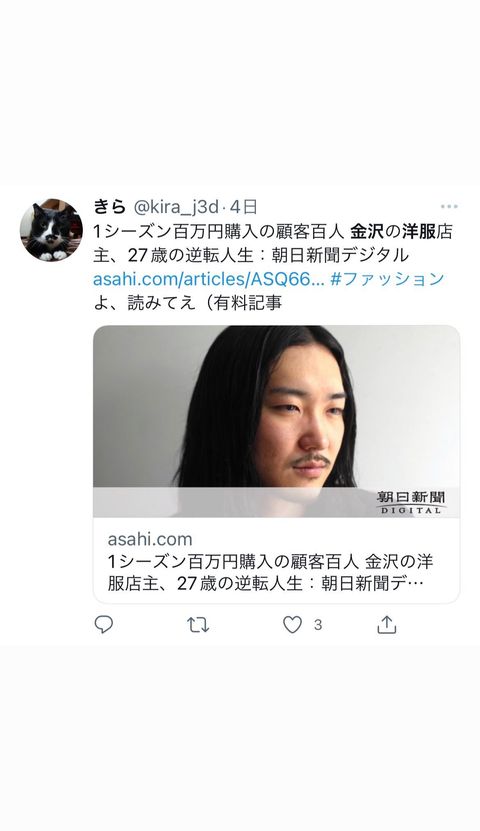This screenshot has height=831, width=480.
Task: Select the 朝日新聞 DIGITAL logo on the image
Action: [x=411, y=502]
